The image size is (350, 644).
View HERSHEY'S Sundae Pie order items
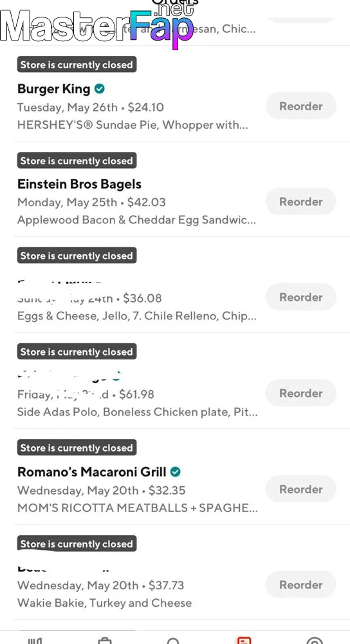coord(133,125)
